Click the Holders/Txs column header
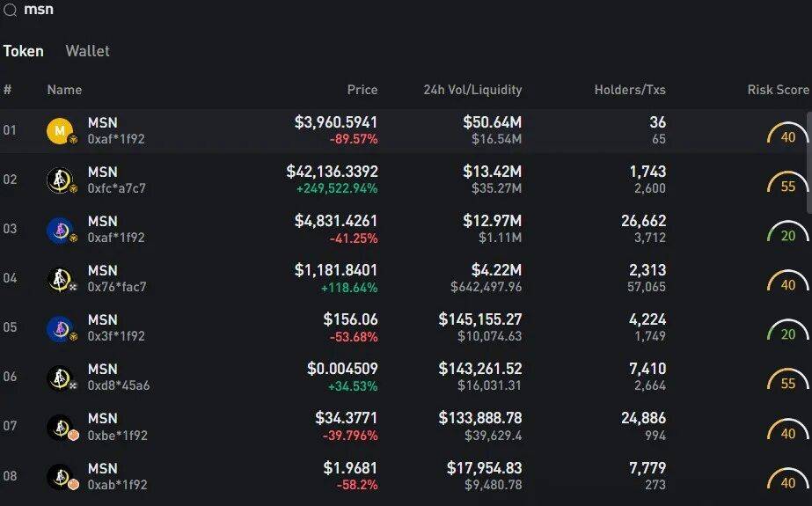This screenshot has width=812, height=506. (630, 90)
